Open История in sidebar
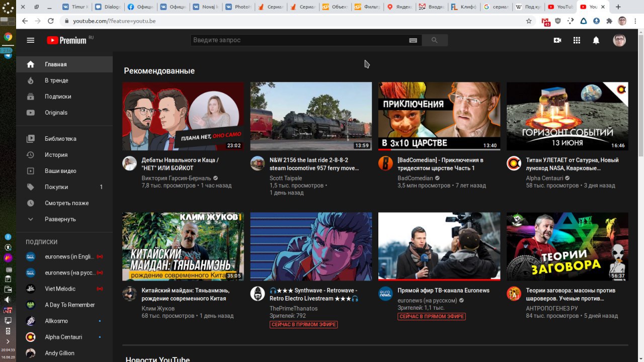The image size is (644, 362). pos(64,155)
